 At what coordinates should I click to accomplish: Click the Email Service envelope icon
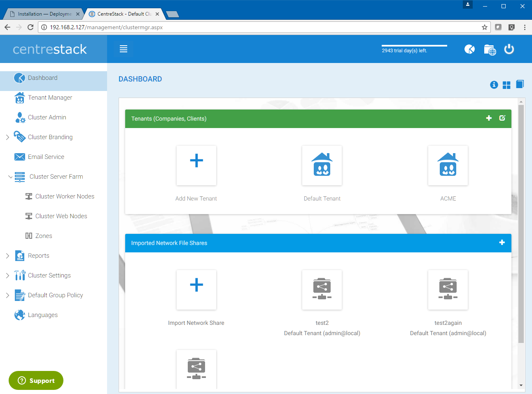tap(19, 157)
